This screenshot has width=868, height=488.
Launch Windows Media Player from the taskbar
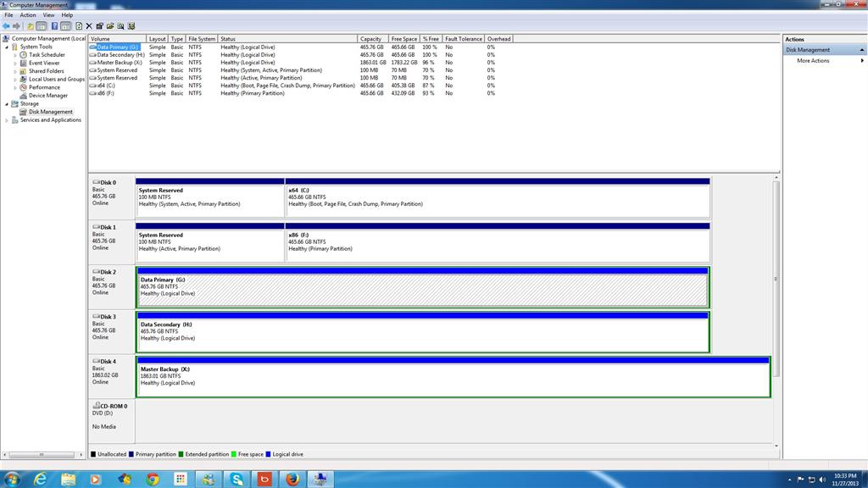(x=96, y=480)
